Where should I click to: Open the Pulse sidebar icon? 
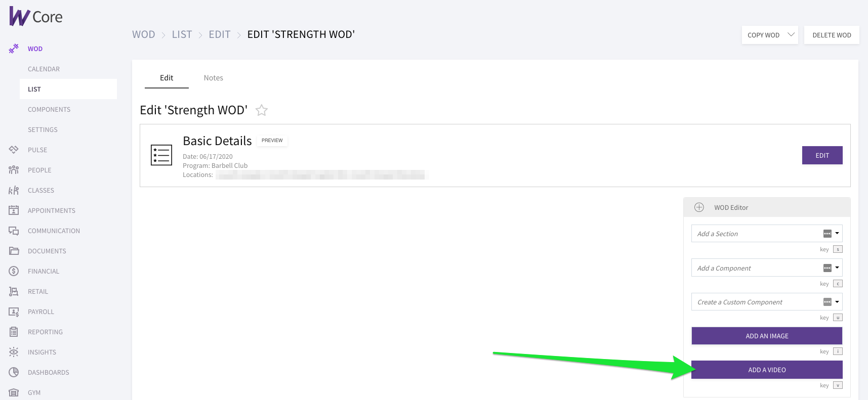[14, 150]
